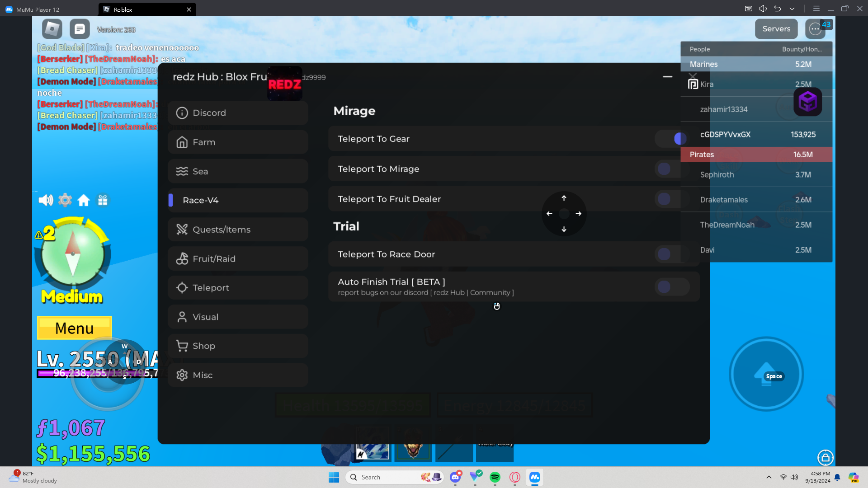Open the taskbar clock and date
This screenshot has width=868, height=488.
tap(817, 477)
